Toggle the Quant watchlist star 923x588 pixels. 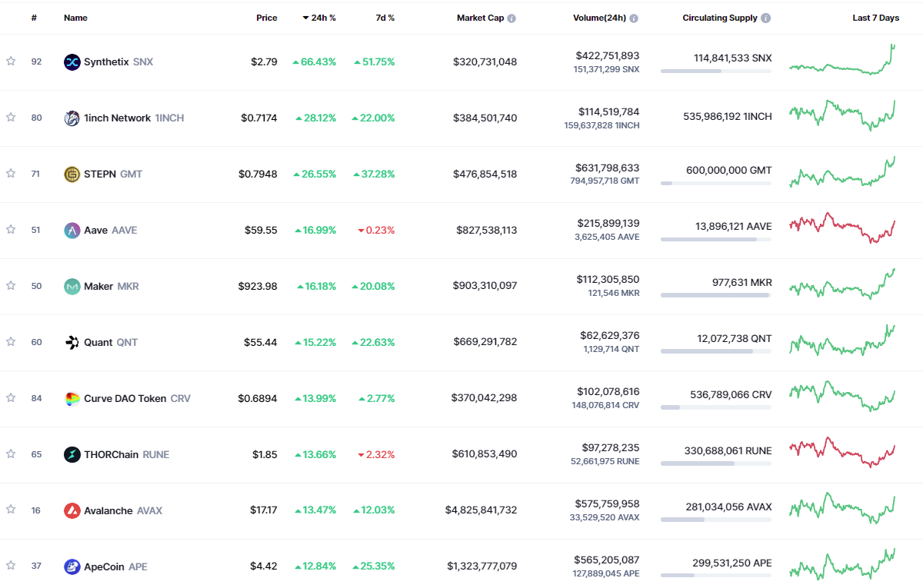click(11, 342)
